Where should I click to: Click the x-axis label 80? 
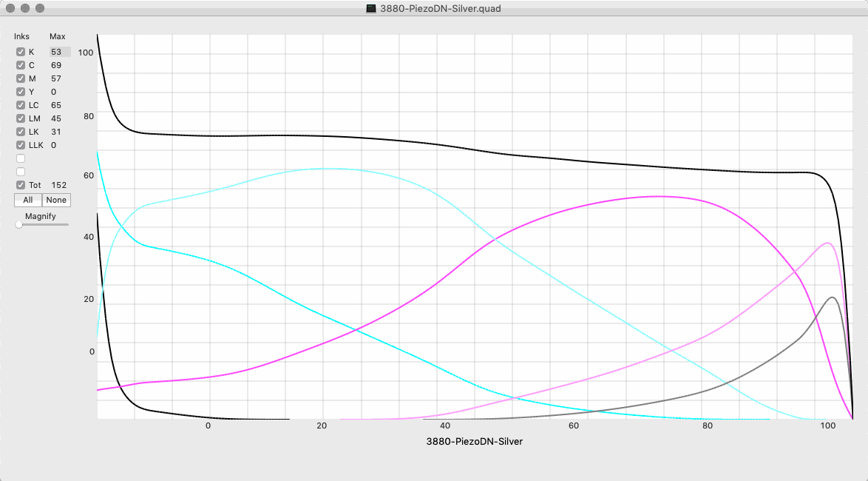coord(708,425)
